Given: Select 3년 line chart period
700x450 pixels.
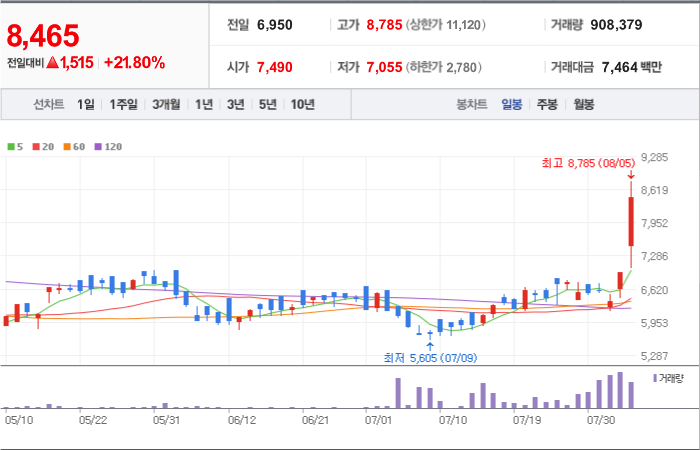Looking at the screenshot, I should (235, 105).
